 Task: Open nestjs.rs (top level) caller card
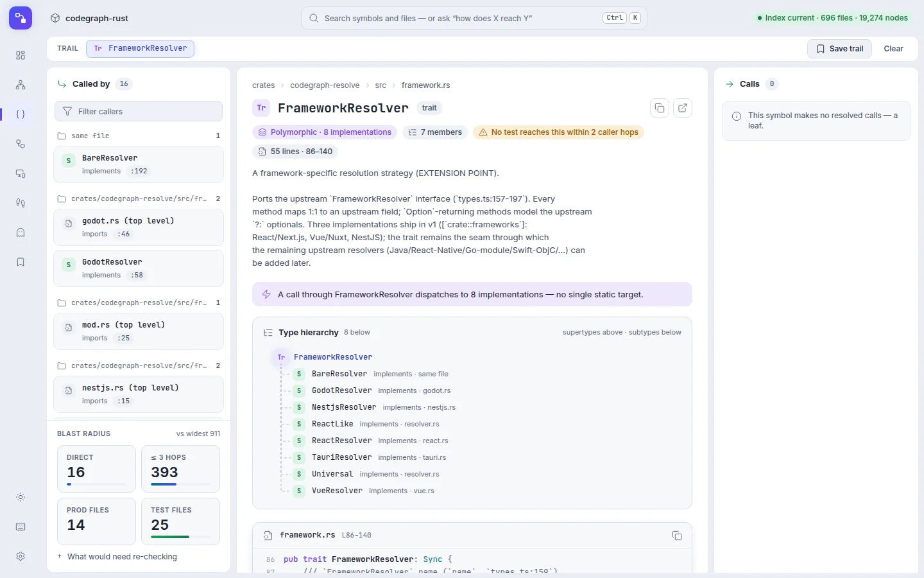(139, 394)
